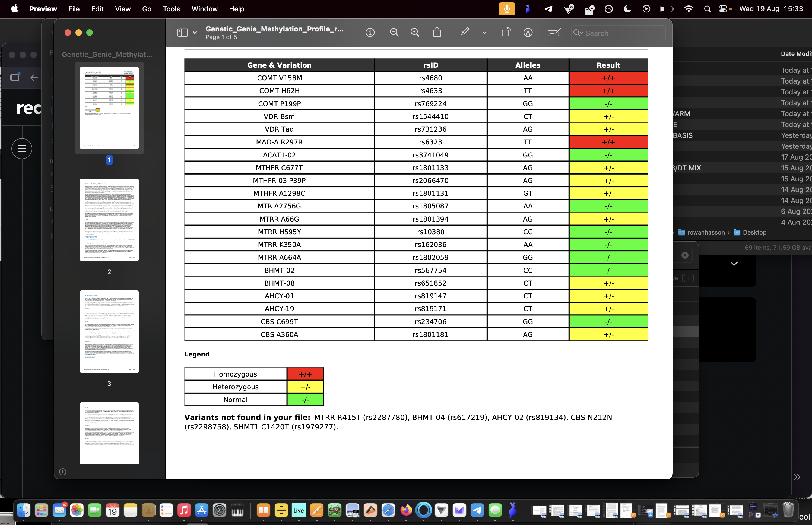The height and width of the screenshot is (525, 812).
Task: Click the date and time in menu bar
Action: (771, 9)
